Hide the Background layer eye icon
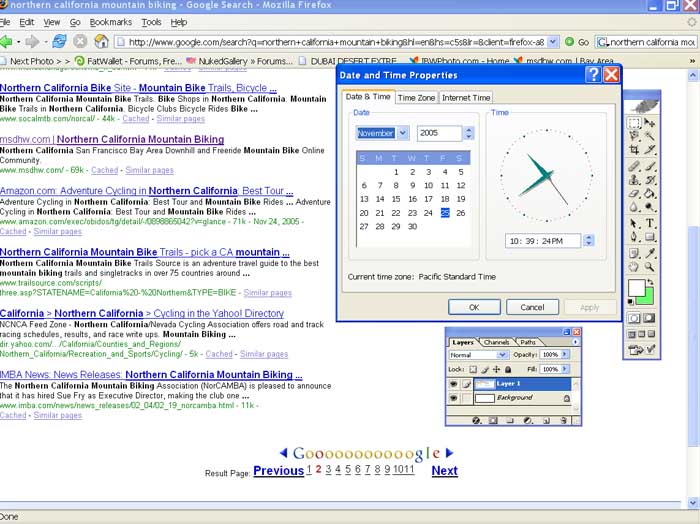700x524 pixels. pos(454,398)
